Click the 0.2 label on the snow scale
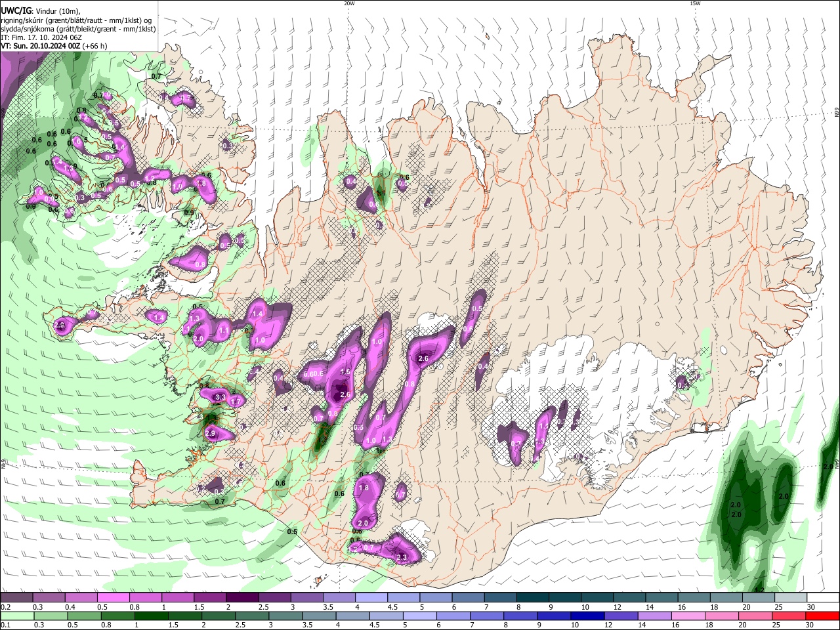The width and height of the screenshot is (840, 630). tap(5, 607)
